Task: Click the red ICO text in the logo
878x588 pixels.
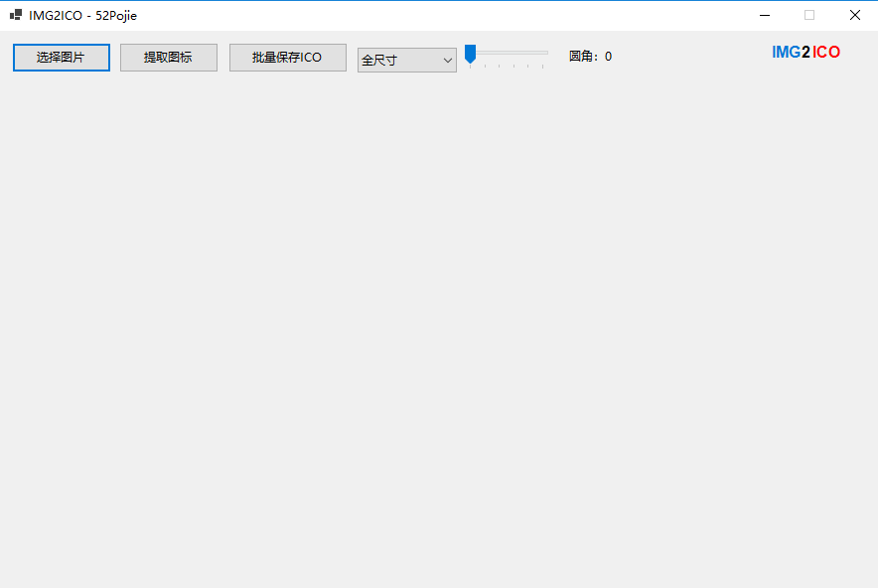Action: coord(825,53)
